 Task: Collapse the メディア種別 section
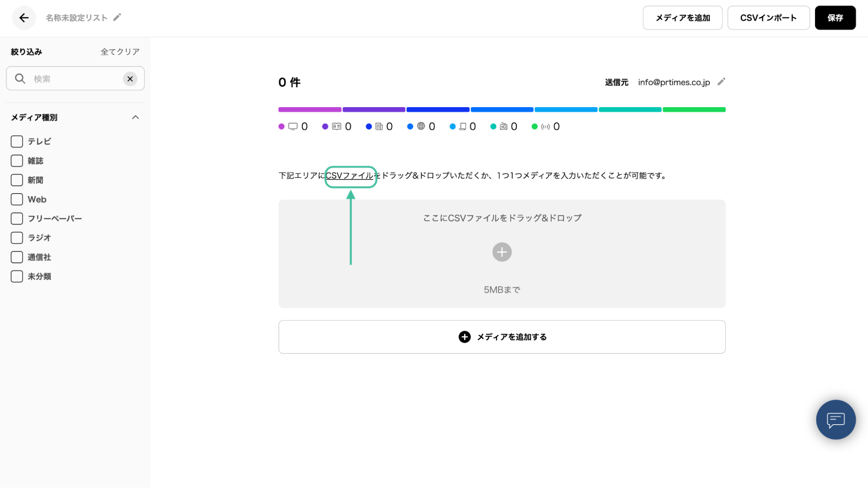(x=135, y=118)
